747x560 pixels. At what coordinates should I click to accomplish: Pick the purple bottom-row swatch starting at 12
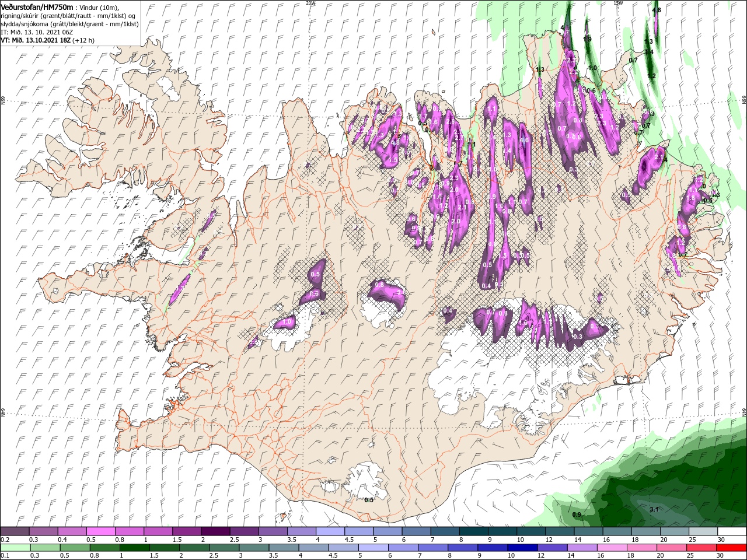pyautogui.click(x=553, y=548)
